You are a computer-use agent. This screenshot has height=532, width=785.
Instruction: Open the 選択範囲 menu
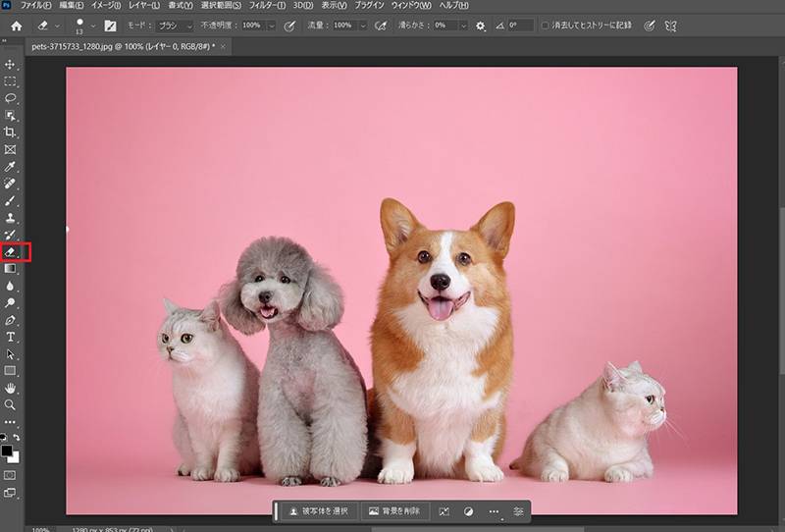(221, 5)
